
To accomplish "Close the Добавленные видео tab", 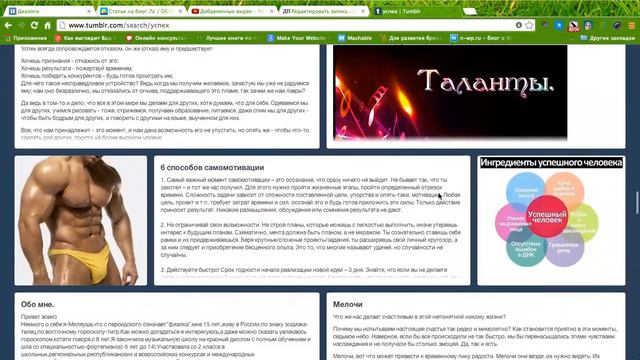I will coord(271,11).
